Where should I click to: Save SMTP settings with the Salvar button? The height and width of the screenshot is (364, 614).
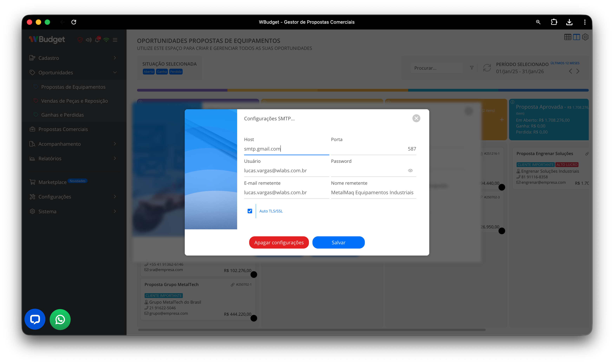pyautogui.click(x=338, y=242)
